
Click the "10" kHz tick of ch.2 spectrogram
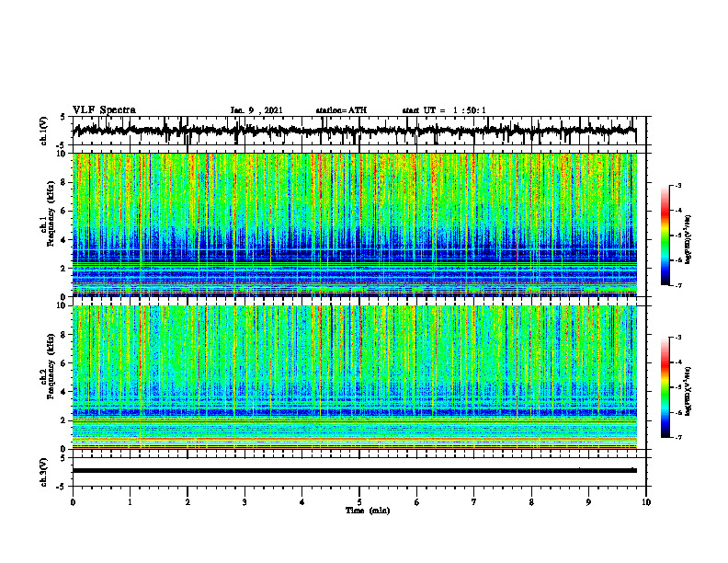coord(63,305)
